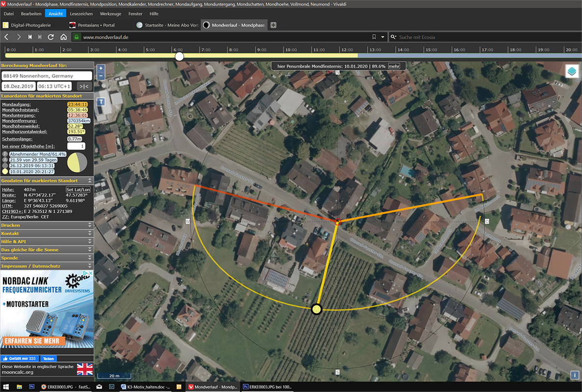Open the Hilfe menu in menu bar
Screen dimensions: 582x392
(154, 14)
